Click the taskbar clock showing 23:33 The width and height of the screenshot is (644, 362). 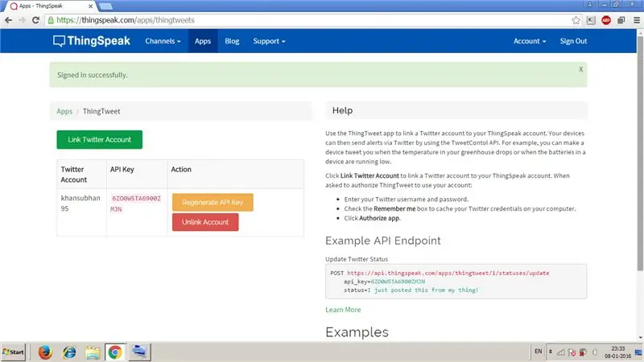(617, 352)
